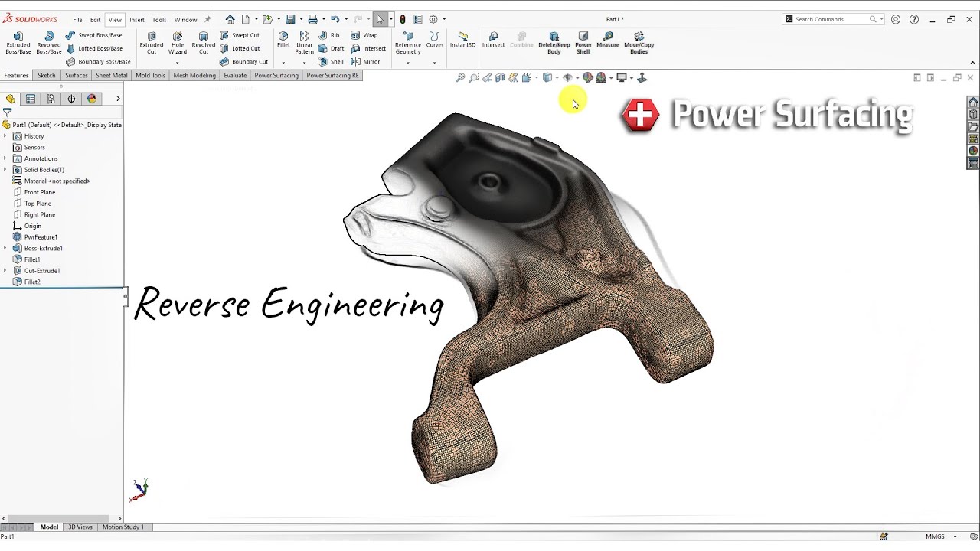The width and height of the screenshot is (980, 551).
Task: Switch to the Mesh Modeling tab
Action: point(194,76)
